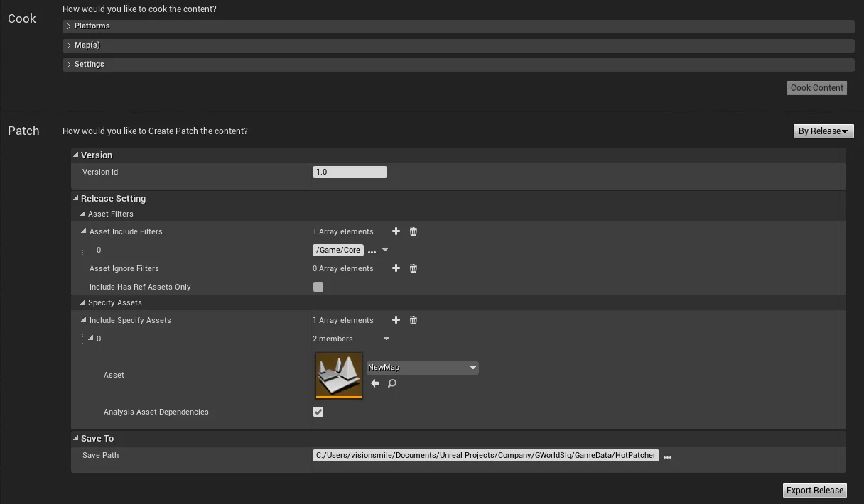
Task: Uncheck Analysis Asset Dependencies
Action: pyautogui.click(x=318, y=412)
